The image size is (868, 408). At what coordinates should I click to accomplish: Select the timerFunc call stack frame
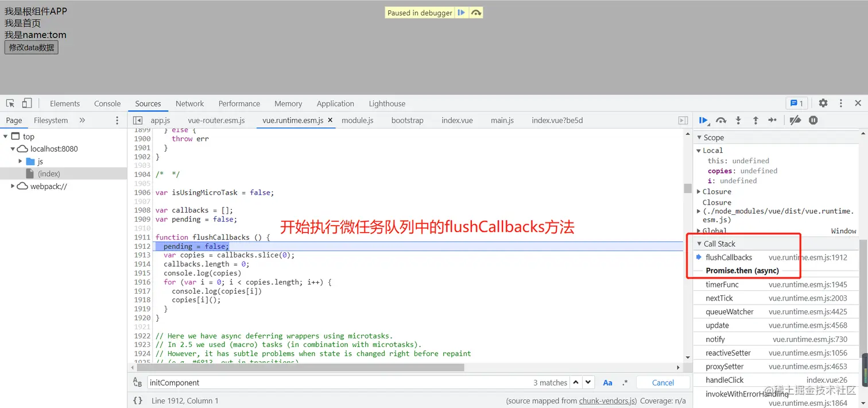click(776, 284)
